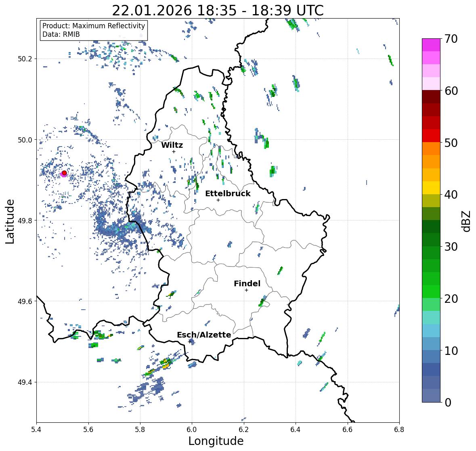Viewport: 476px width, 451px height.
Task: Click the latitude tick label 49.8
Action: point(25,220)
